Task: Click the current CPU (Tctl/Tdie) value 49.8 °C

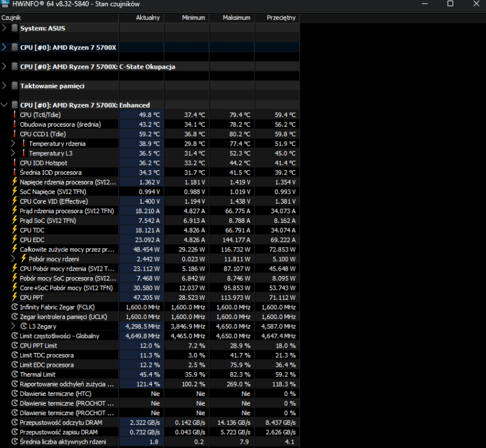Action: point(149,115)
